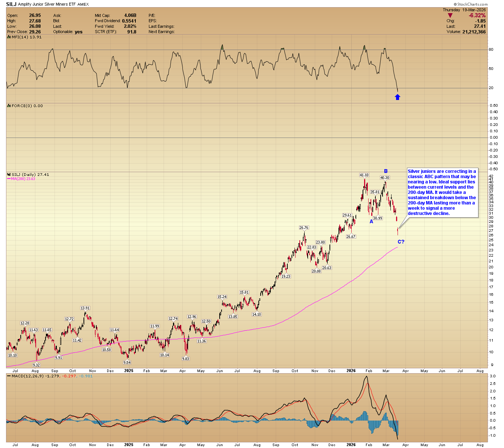Click the SILJ (Daily) 27.41 legend text
Image resolution: width=504 pixels, height=448 pixels.
(30, 175)
